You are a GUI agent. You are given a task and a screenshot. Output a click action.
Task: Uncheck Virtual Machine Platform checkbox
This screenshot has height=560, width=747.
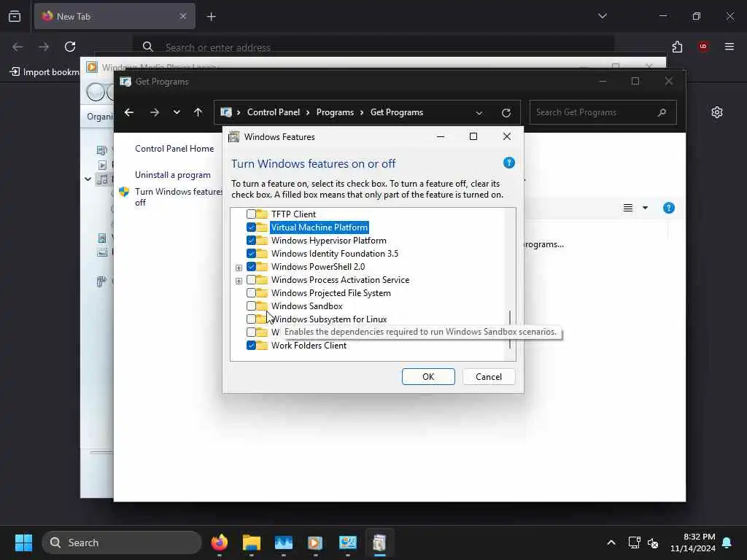(x=251, y=227)
